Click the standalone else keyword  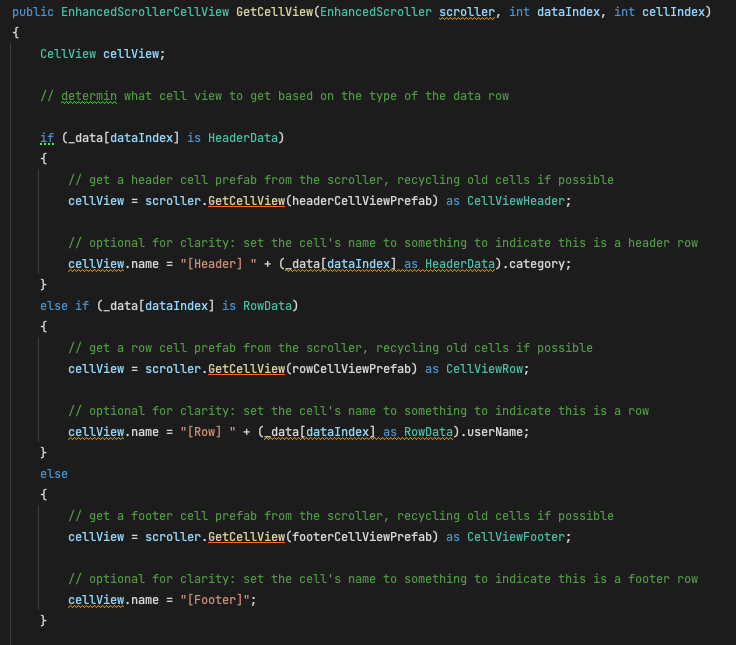pyautogui.click(x=54, y=474)
